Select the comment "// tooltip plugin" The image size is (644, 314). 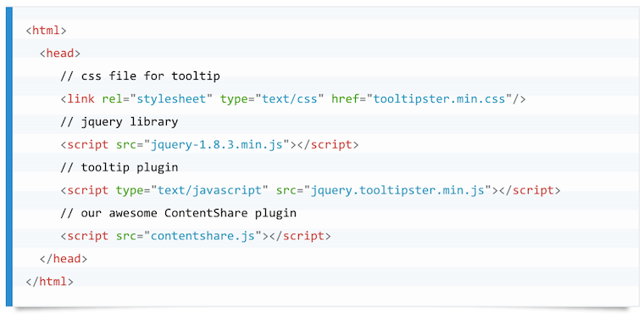119,168
